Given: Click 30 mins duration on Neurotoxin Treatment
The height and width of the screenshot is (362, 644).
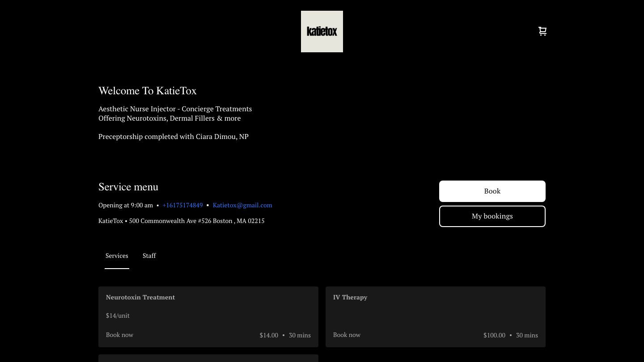Looking at the screenshot, I should 300,335.
